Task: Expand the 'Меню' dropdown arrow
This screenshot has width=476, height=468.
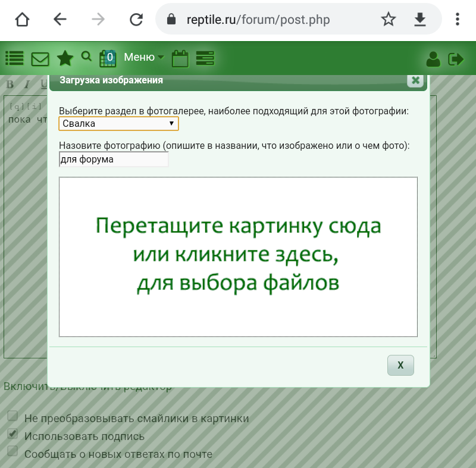Action: point(161,57)
